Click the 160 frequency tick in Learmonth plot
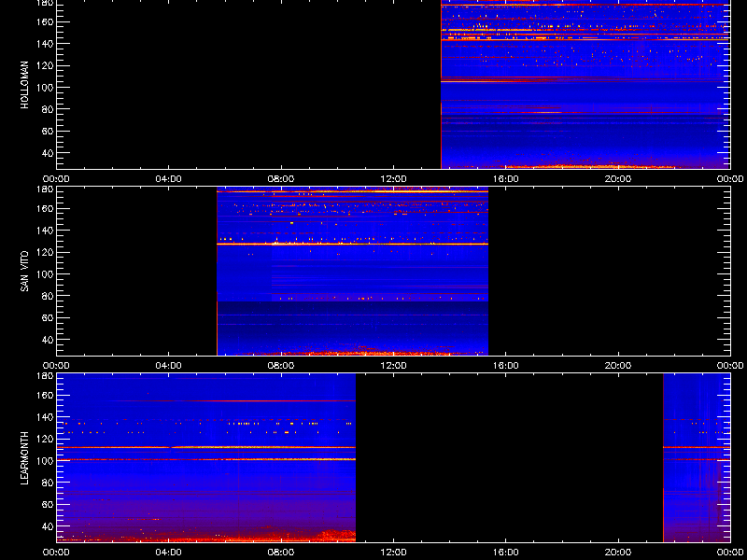Viewport: 747px width, 560px height. pos(44,395)
